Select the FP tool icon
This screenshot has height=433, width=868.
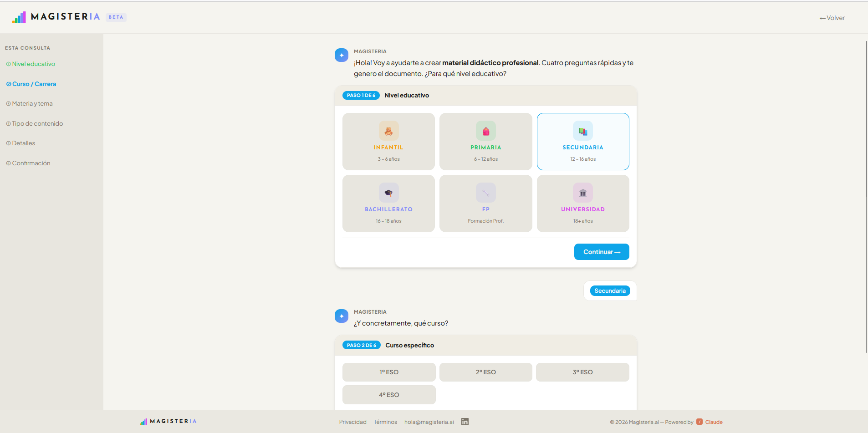[486, 193]
